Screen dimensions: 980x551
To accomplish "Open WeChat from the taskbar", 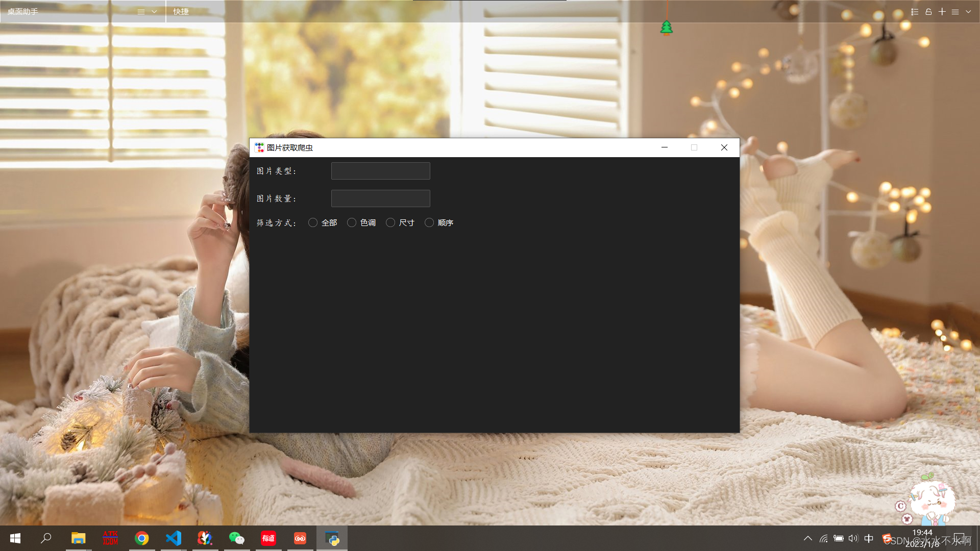I will pyautogui.click(x=236, y=538).
